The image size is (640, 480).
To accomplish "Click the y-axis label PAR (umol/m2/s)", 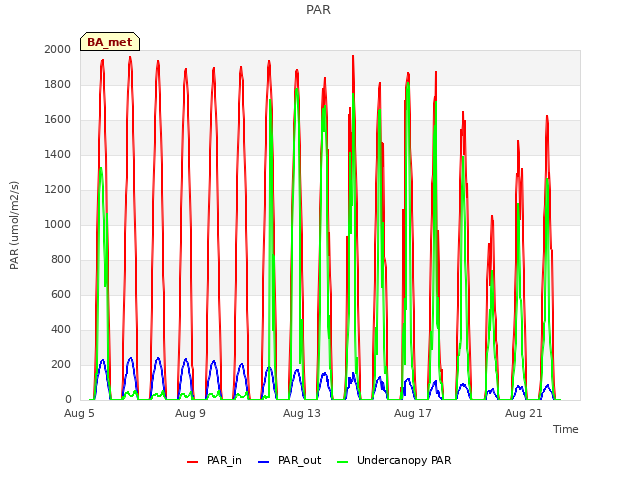I will click(14, 225).
